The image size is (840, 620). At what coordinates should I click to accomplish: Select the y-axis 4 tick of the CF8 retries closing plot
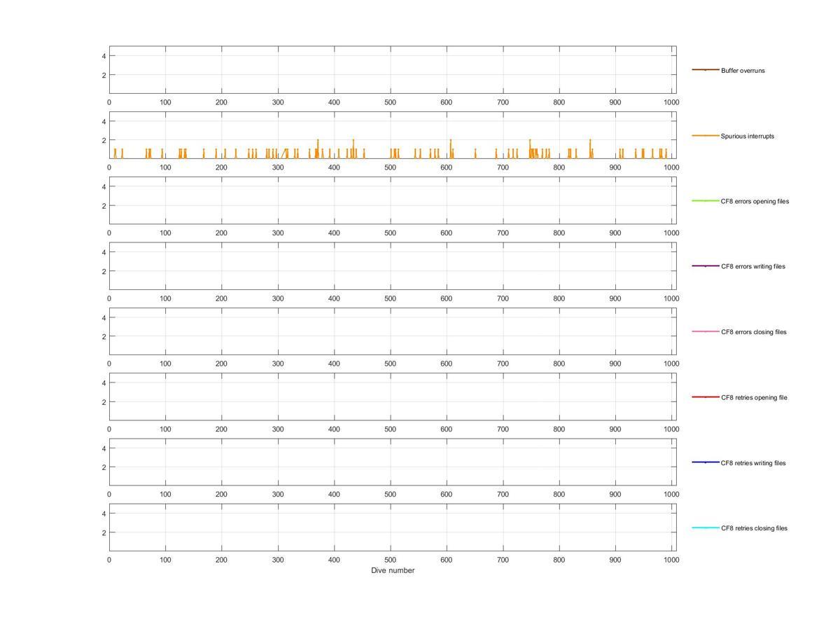[x=104, y=514]
